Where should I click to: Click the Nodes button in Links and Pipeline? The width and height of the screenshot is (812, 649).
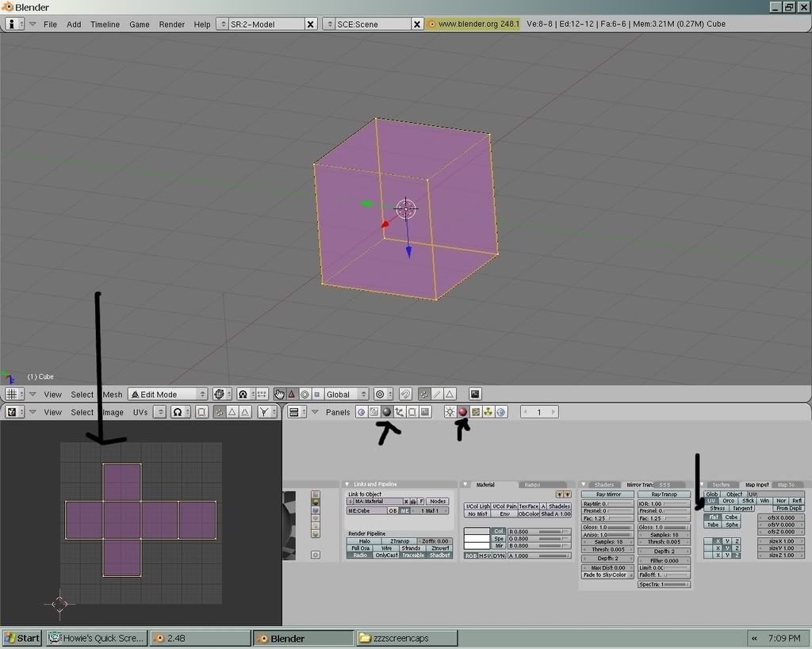pos(438,502)
